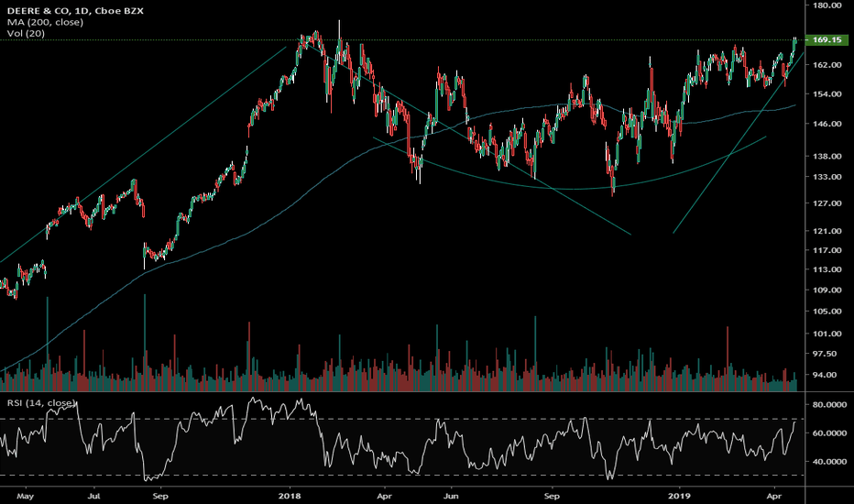The height and width of the screenshot is (504, 854).
Task: Click the 180.00 price axis label
Action: [827, 5]
